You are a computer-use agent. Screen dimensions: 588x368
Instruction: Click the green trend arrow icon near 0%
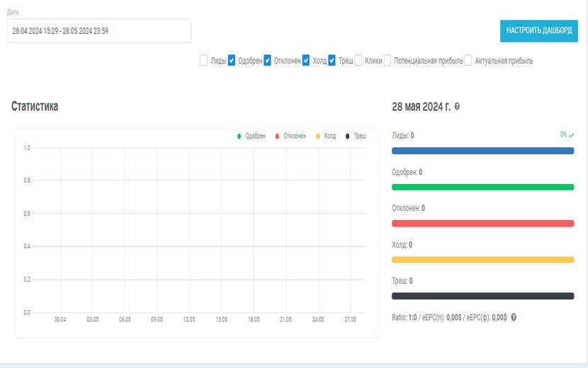coord(571,134)
